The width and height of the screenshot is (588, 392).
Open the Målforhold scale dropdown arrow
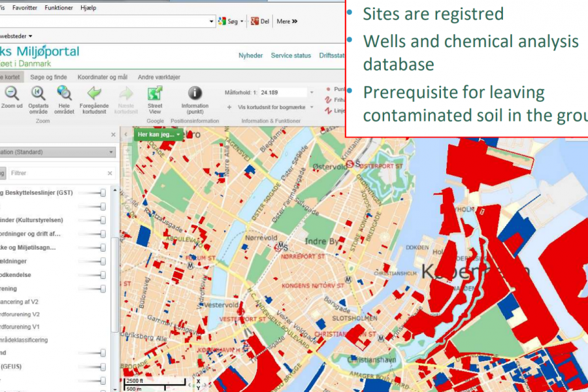311,93
